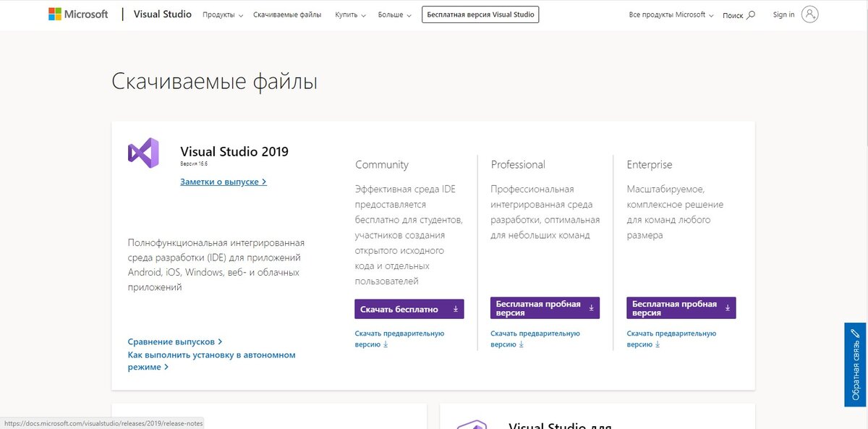
Task: Open the Обратная связь feedback tab
Action: click(x=855, y=365)
